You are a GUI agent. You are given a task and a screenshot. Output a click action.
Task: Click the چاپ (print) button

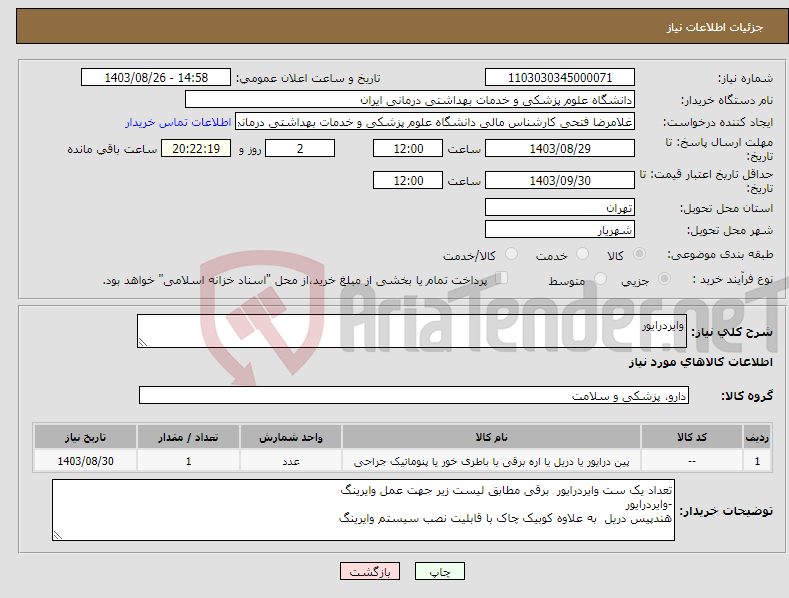coord(439,571)
